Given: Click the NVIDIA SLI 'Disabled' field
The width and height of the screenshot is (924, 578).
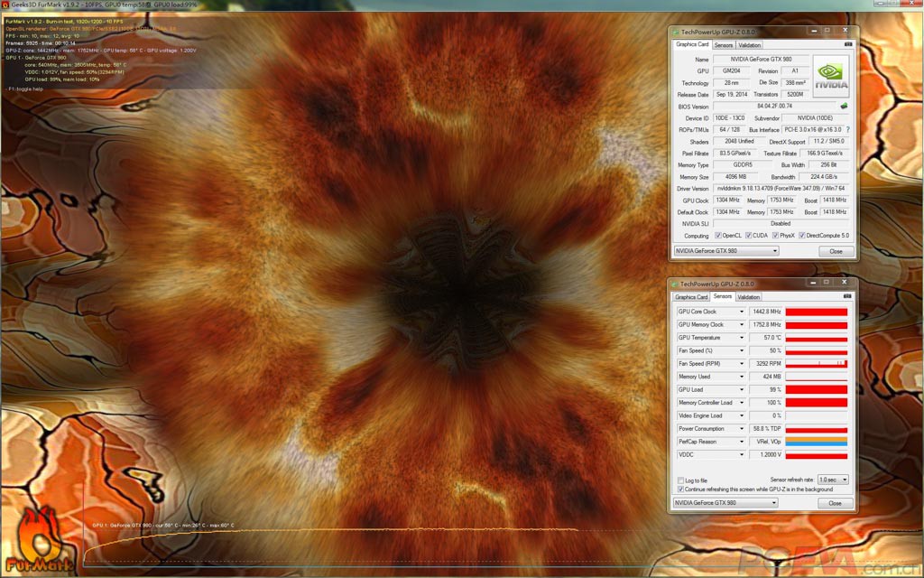Looking at the screenshot, I should [x=781, y=224].
